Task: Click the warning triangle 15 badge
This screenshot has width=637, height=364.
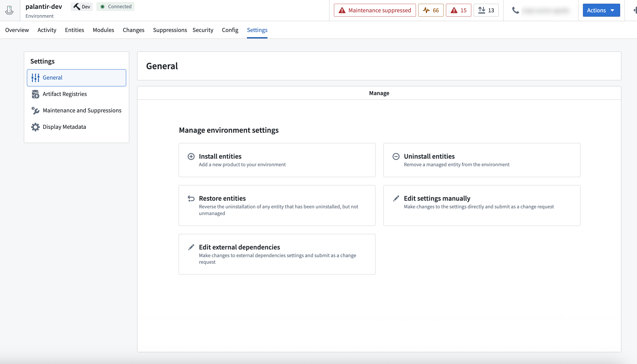Action: tap(458, 10)
